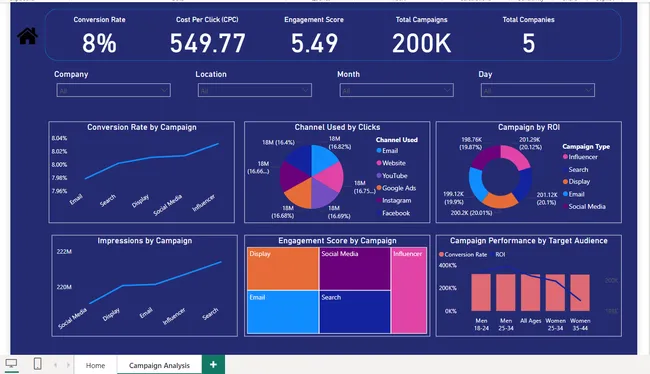Click the Conversion Rate 8% card
The width and height of the screenshot is (650, 374).
(x=99, y=36)
